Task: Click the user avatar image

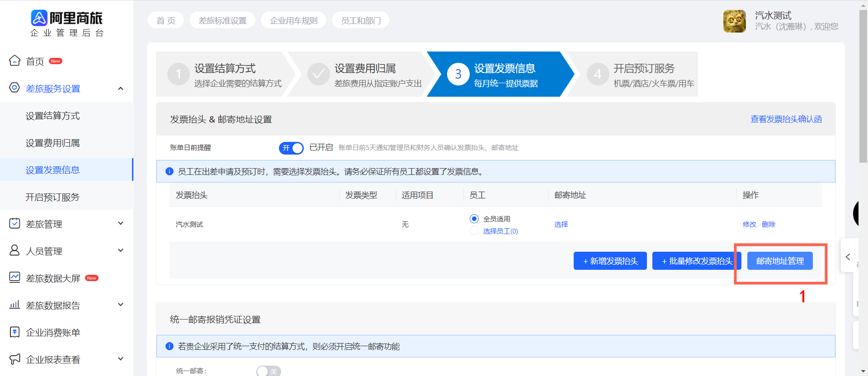Action: pyautogui.click(x=735, y=21)
